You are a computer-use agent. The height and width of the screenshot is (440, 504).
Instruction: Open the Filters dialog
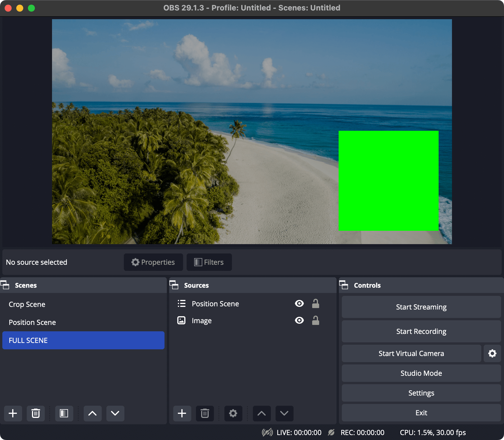209,262
